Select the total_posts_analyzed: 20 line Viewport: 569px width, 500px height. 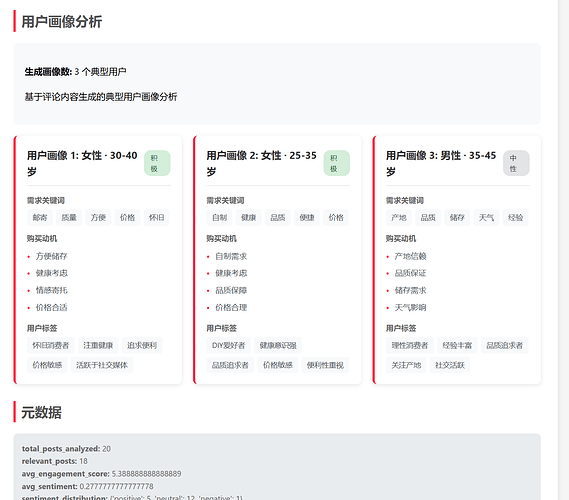[66, 449]
